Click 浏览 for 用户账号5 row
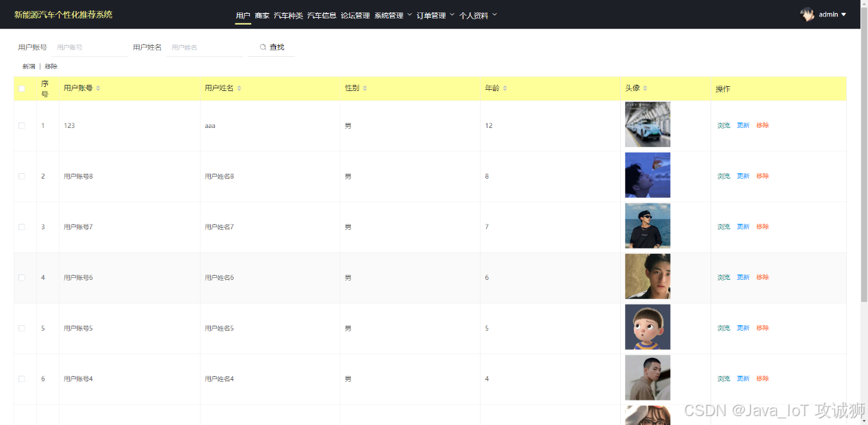 click(724, 328)
